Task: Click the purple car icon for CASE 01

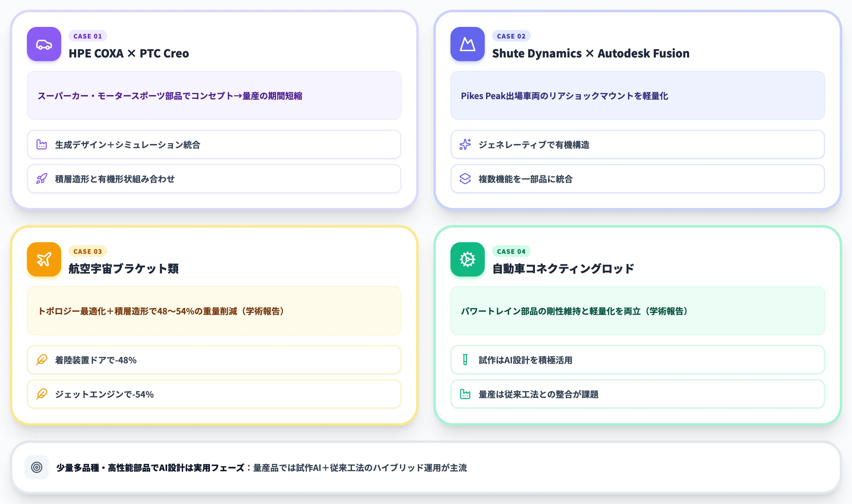Action: [44, 44]
